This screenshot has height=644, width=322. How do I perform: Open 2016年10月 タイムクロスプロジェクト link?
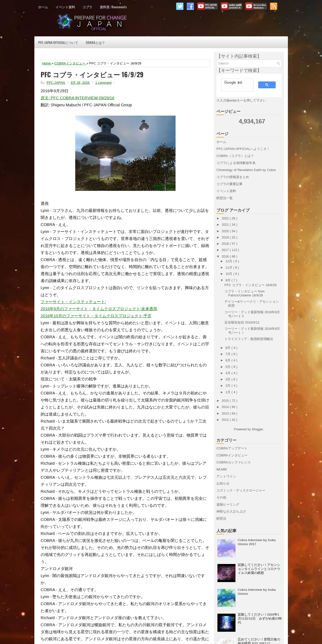(x=96, y=316)
